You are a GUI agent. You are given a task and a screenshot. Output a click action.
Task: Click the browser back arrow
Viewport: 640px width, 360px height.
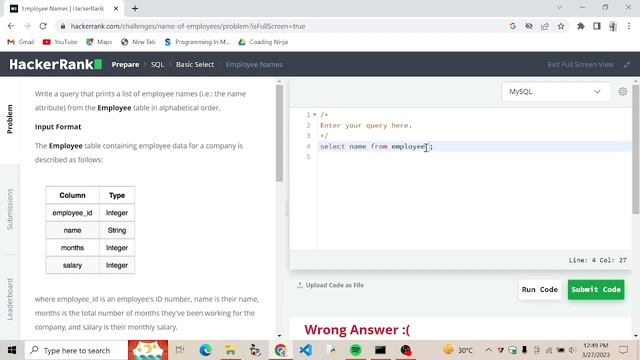coord(11,26)
